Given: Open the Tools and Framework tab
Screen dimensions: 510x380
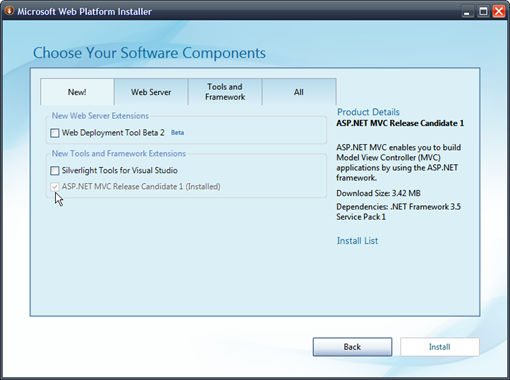Looking at the screenshot, I should 225,92.
